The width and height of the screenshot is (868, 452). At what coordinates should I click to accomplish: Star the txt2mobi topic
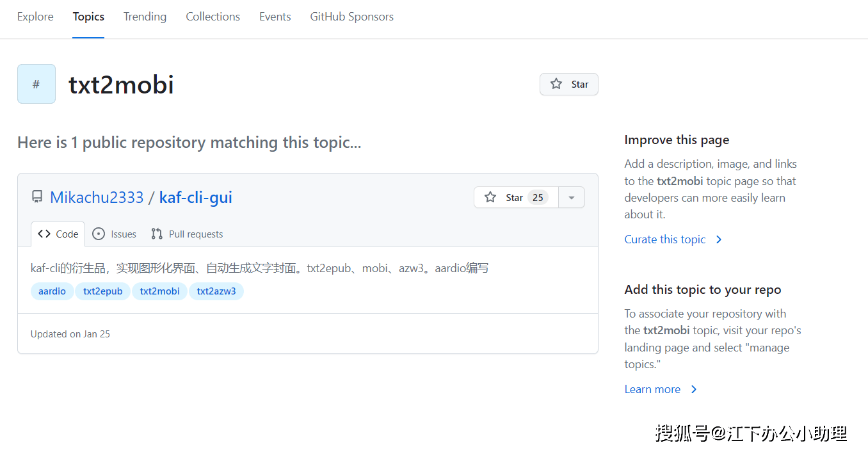pyautogui.click(x=569, y=84)
